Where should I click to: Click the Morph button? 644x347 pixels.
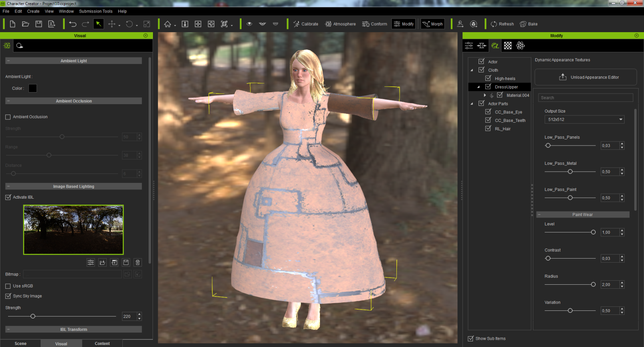(x=433, y=24)
